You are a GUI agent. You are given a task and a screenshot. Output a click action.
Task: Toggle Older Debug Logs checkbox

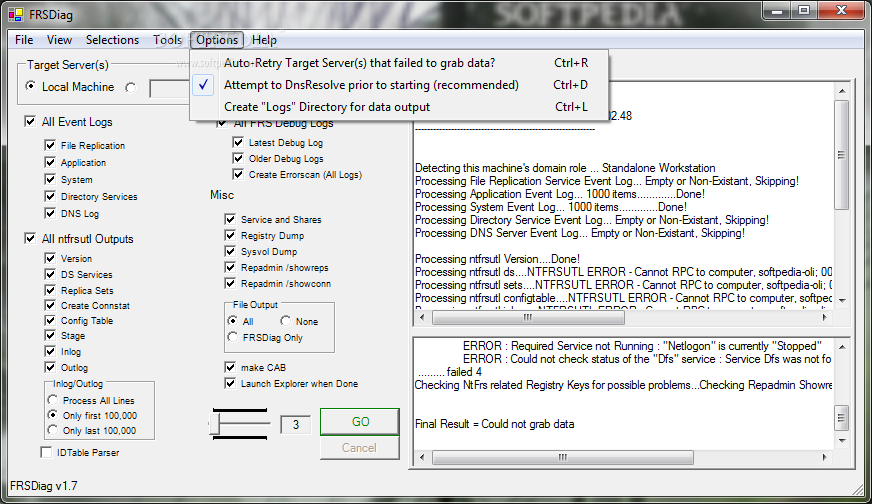[x=238, y=159]
